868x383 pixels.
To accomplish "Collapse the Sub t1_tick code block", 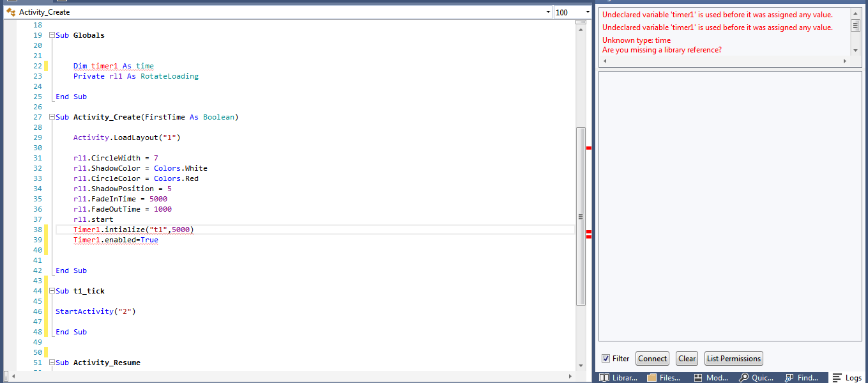I will pyautogui.click(x=51, y=290).
